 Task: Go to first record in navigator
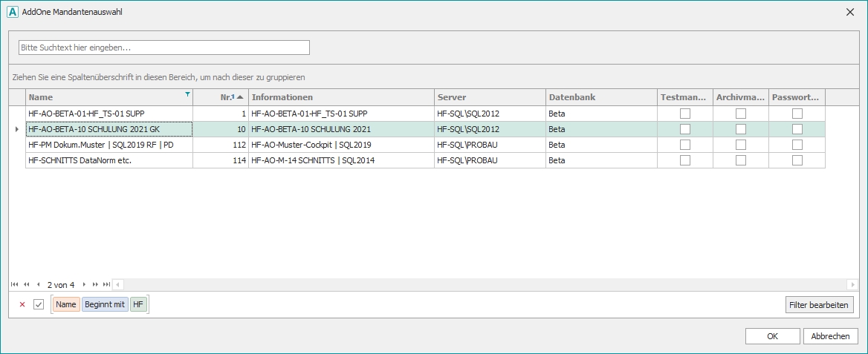coord(14,284)
